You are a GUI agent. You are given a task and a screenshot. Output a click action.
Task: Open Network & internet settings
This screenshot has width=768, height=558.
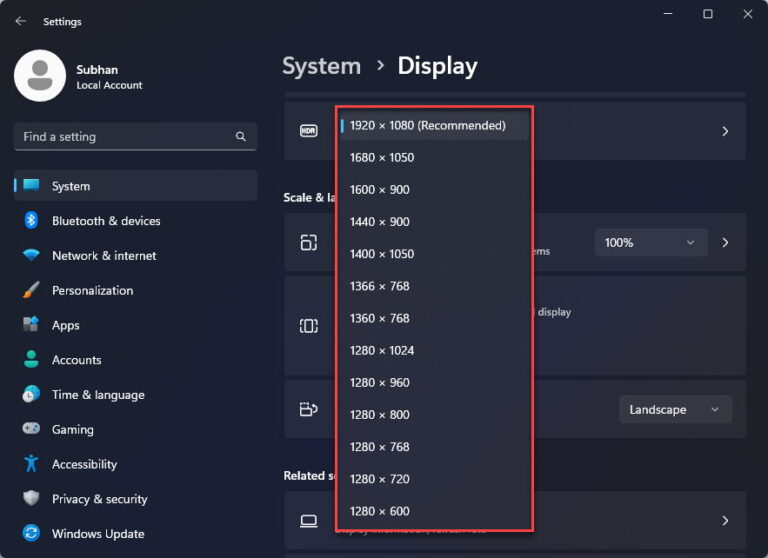tap(103, 256)
